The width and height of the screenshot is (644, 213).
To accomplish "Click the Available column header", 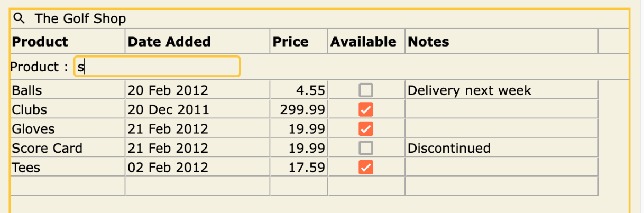I will coord(366,42).
